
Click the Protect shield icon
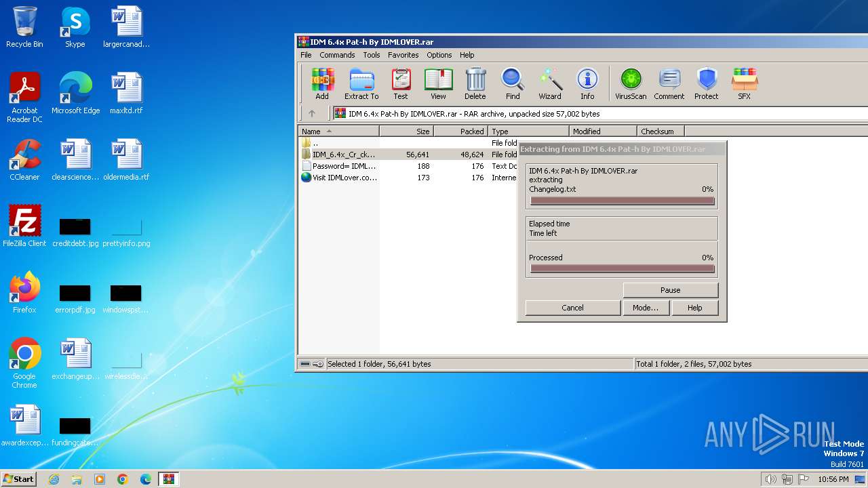coord(707,84)
